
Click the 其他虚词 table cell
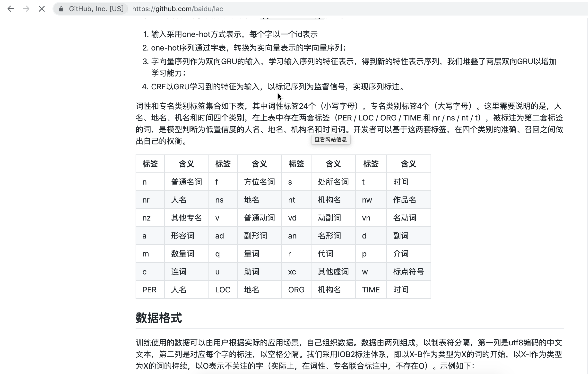(333, 272)
